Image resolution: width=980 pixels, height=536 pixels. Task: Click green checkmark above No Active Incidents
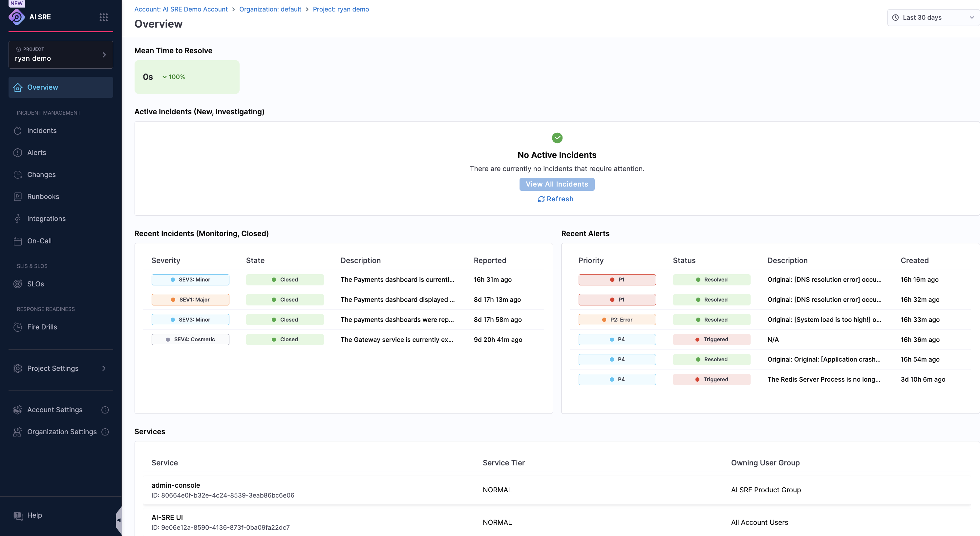pyautogui.click(x=557, y=137)
